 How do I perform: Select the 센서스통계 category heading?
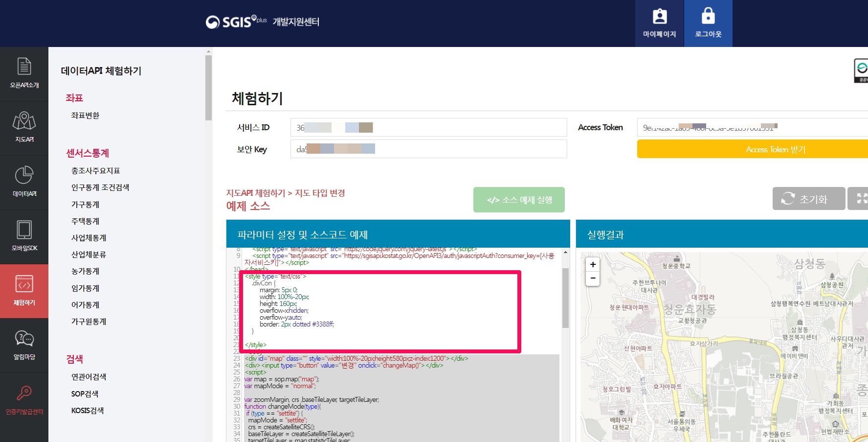(x=88, y=153)
